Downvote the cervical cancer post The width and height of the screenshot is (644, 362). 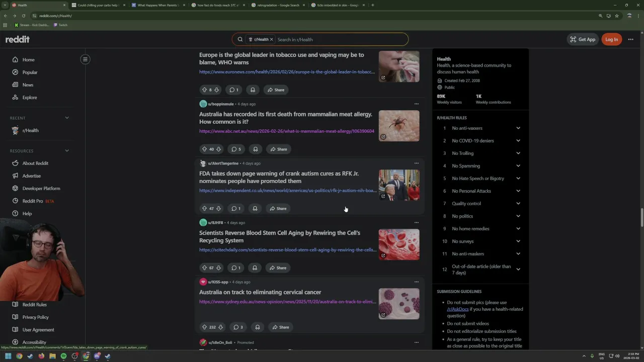[220, 327]
